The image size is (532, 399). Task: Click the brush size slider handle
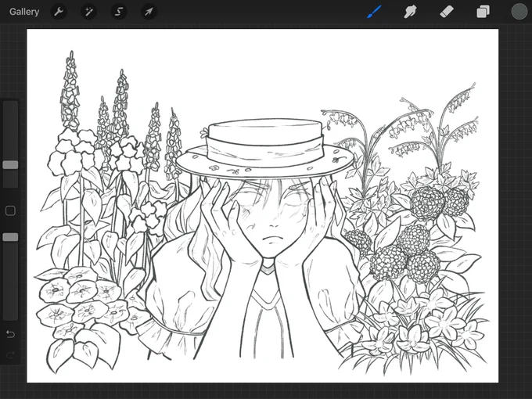[x=10, y=165]
